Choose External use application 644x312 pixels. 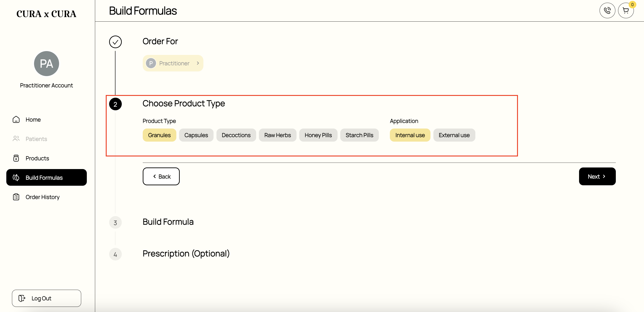[454, 135]
